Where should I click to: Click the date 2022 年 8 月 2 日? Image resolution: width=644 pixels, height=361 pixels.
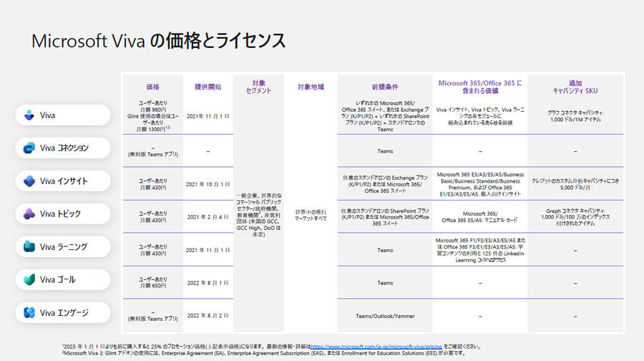pyautogui.click(x=208, y=315)
